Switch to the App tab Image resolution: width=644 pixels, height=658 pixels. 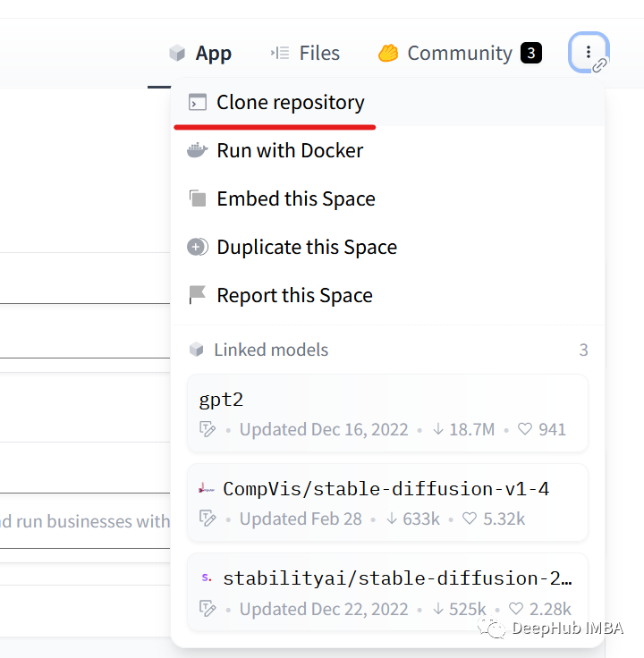(x=199, y=54)
